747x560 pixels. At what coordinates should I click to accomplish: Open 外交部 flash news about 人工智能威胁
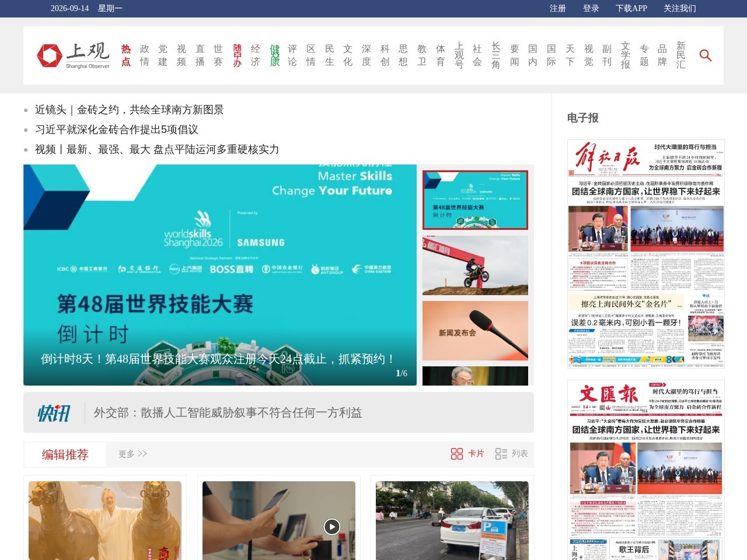(x=228, y=413)
